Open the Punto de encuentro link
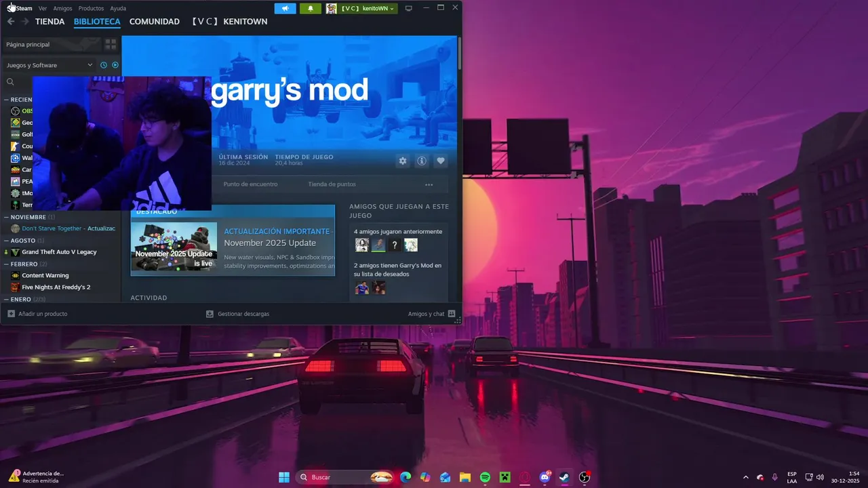This screenshot has width=868, height=488. (250, 184)
